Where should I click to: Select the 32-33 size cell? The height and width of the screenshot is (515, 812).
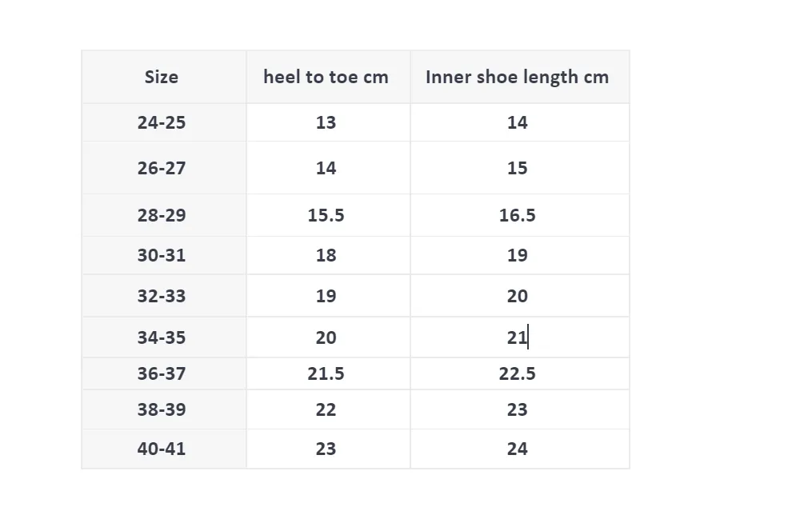coord(164,296)
